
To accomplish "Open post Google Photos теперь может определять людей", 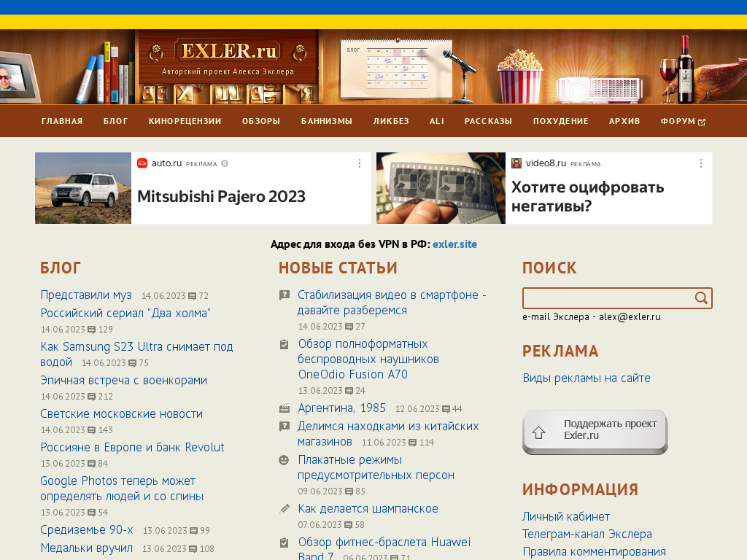I will click(x=122, y=489).
